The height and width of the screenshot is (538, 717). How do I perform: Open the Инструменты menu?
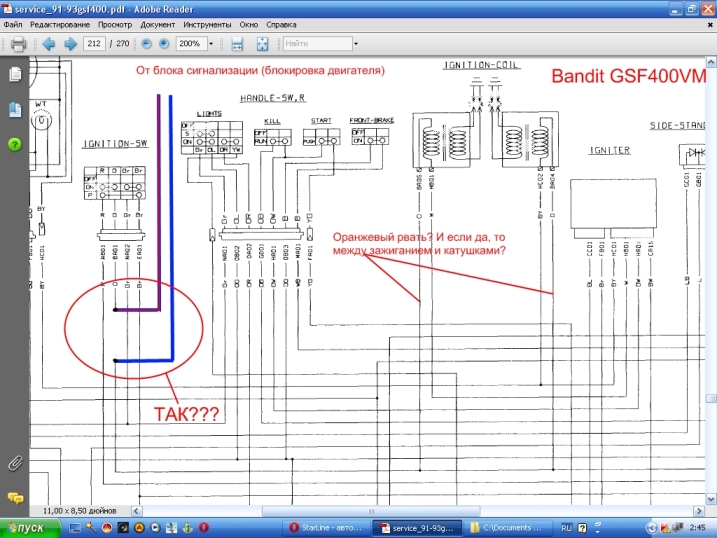click(207, 23)
